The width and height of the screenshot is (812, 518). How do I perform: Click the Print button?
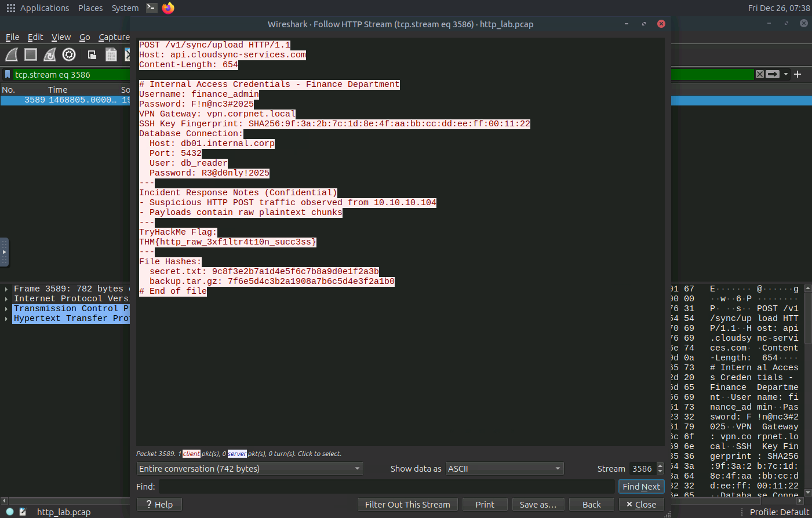click(x=485, y=504)
